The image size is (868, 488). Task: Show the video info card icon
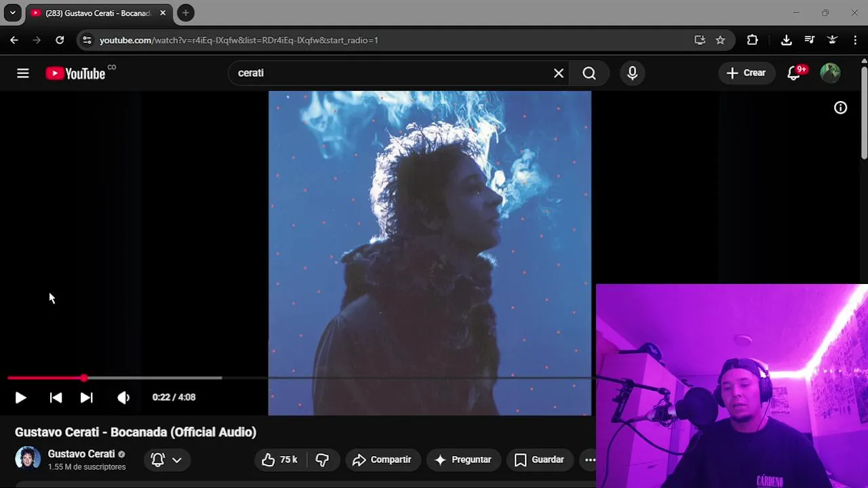pyautogui.click(x=840, y=108)
